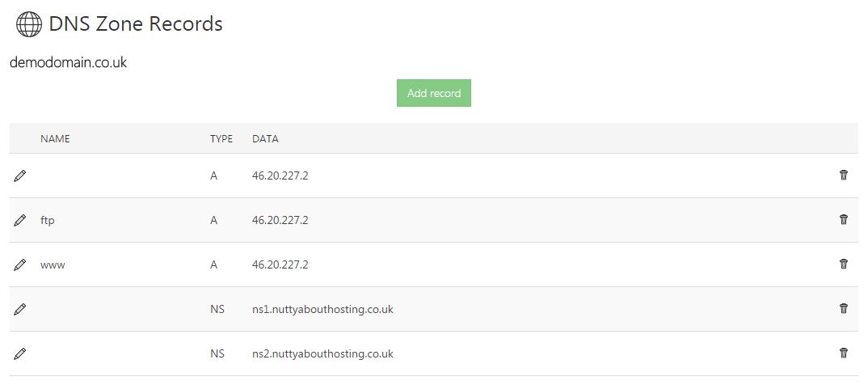Click the demodomain.co.uk domain title
Screen dimensions: 868x385
click(68, 62)
